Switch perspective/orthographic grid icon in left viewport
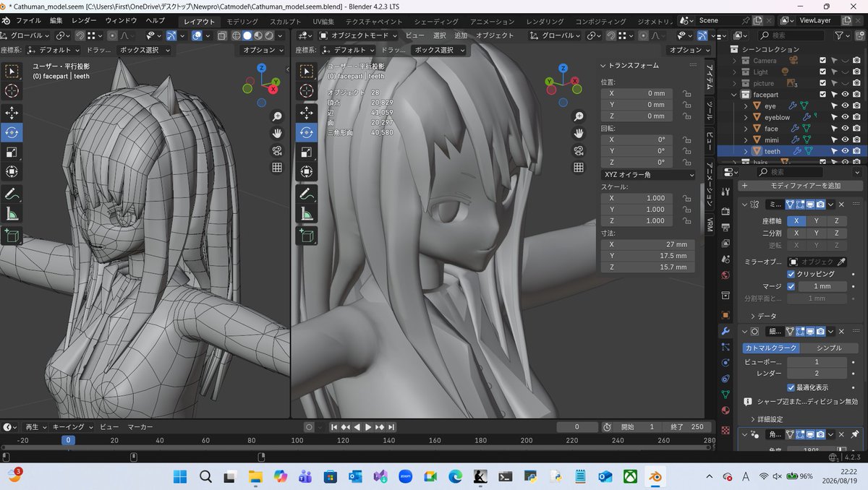868x490 pixels. 277,168
